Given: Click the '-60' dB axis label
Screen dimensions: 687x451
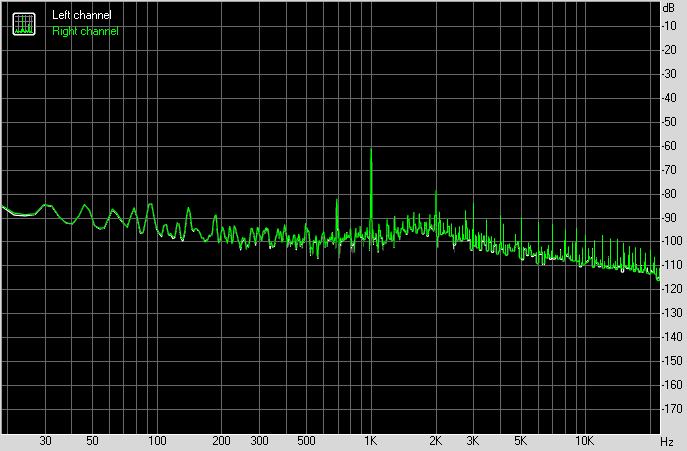Looking at the screenshot, I should tap(669, 146).
